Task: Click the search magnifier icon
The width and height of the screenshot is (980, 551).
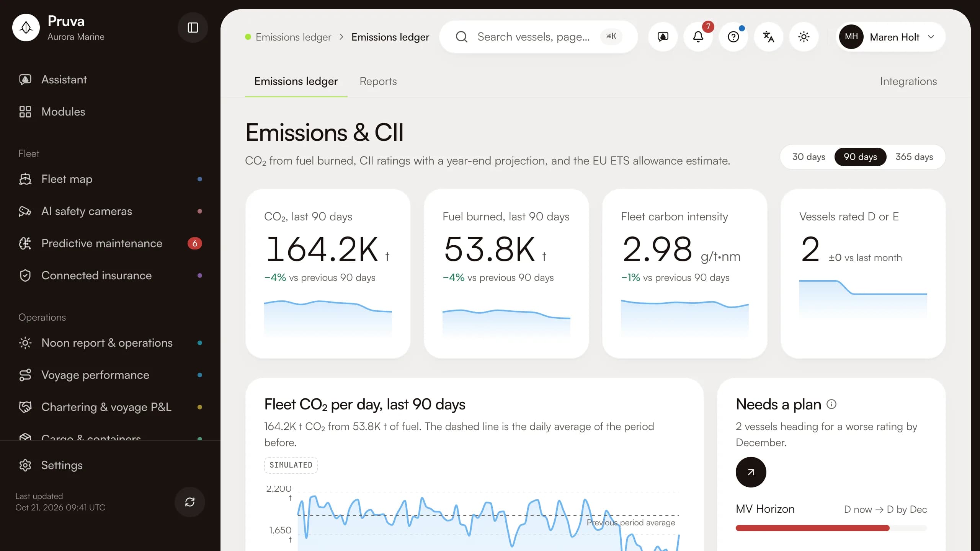Action: tap(462, 37)
